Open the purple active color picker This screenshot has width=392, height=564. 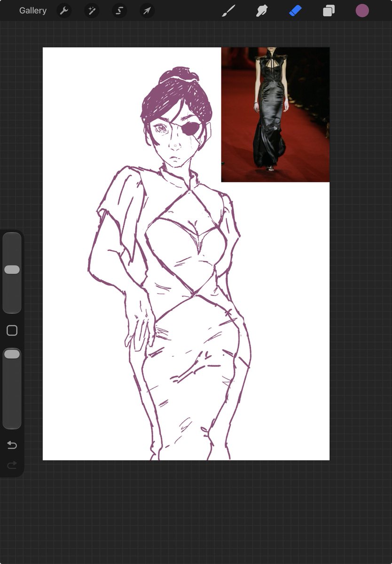coord(362,10)
